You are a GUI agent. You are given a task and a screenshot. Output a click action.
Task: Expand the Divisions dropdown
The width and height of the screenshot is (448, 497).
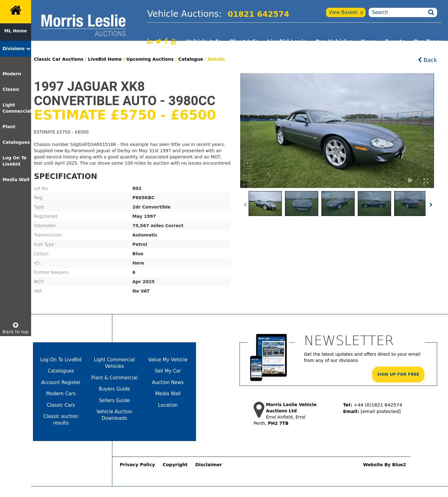(16, 49)
